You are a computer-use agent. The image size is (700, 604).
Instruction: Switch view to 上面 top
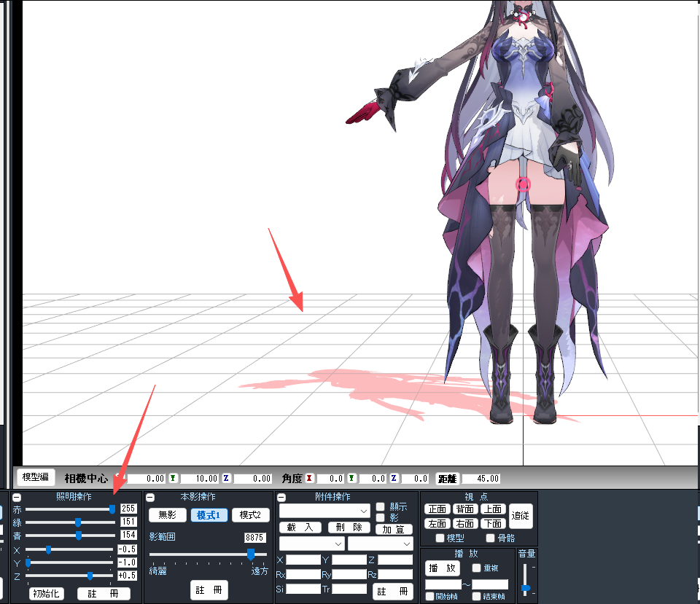click(494, 509)
